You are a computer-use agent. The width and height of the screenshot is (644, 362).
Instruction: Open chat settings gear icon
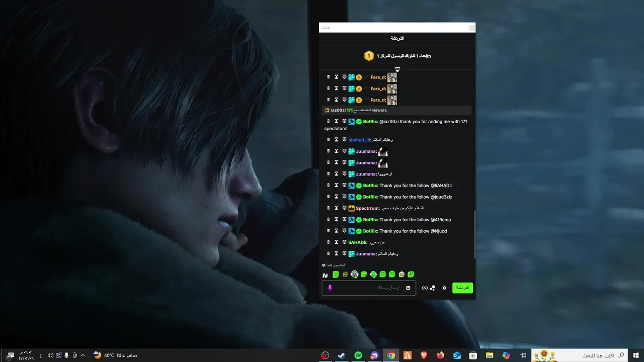coord(444,288)
